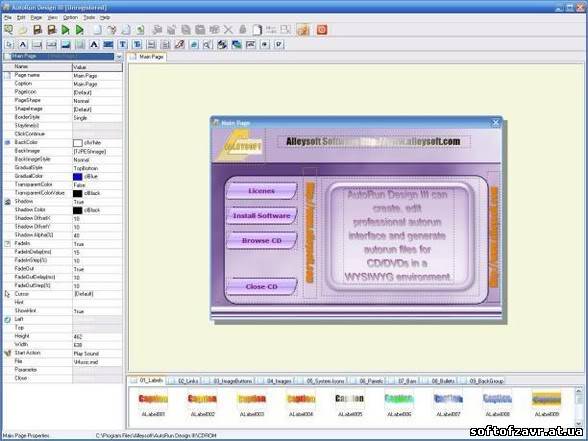This screenshot has width=588, height=441.
Task: Click the green play icon beside save icons
Action: coord(66,30)
